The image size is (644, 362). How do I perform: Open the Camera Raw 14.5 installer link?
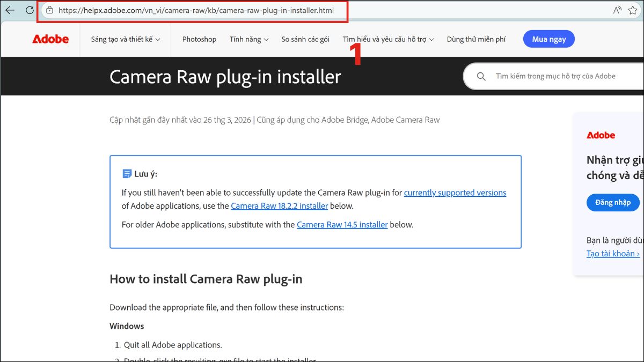pyautogui.click(x=342, y=225)
